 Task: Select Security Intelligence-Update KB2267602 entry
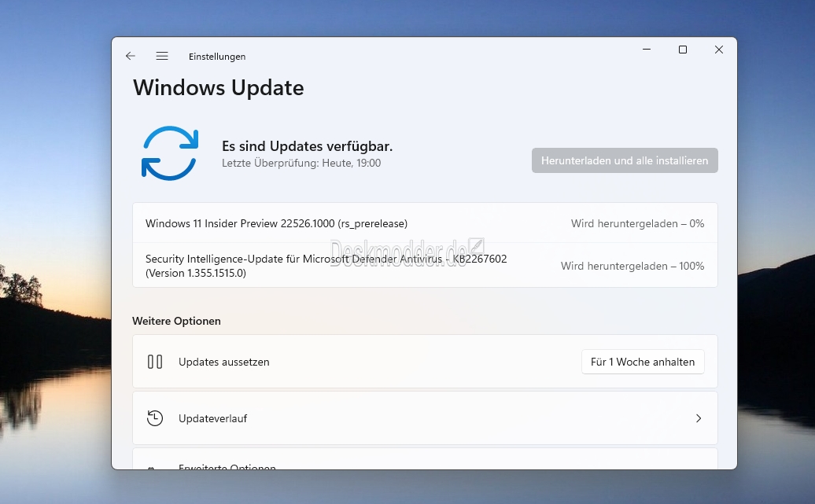(x=425, y=266)
